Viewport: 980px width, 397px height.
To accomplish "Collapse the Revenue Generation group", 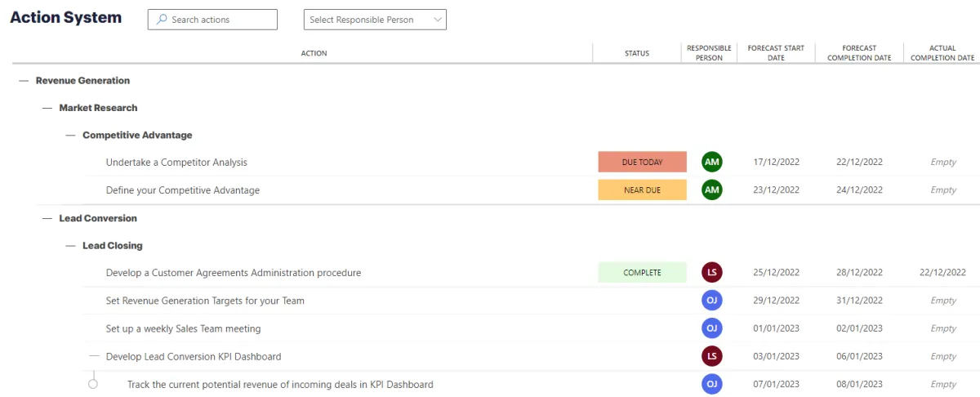I will tap(24, 81).
